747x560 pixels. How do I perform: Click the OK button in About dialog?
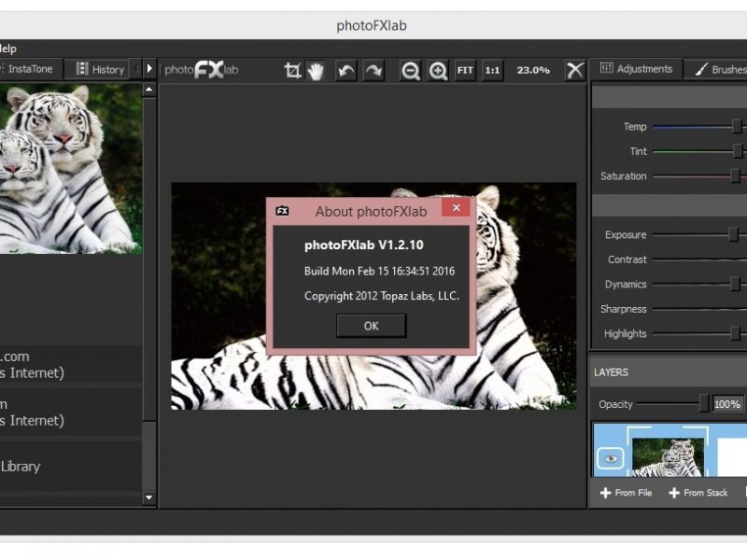coord(371,326)
